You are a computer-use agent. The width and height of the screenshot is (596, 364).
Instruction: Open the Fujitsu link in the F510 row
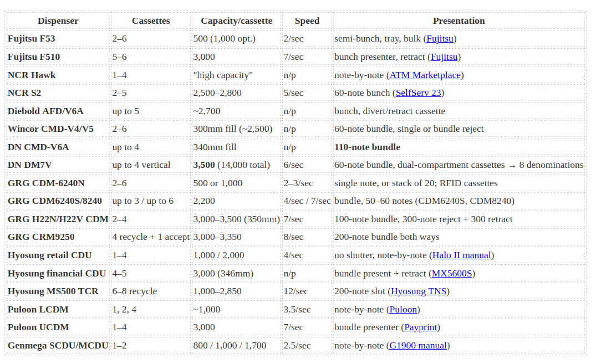click(444, 57)
